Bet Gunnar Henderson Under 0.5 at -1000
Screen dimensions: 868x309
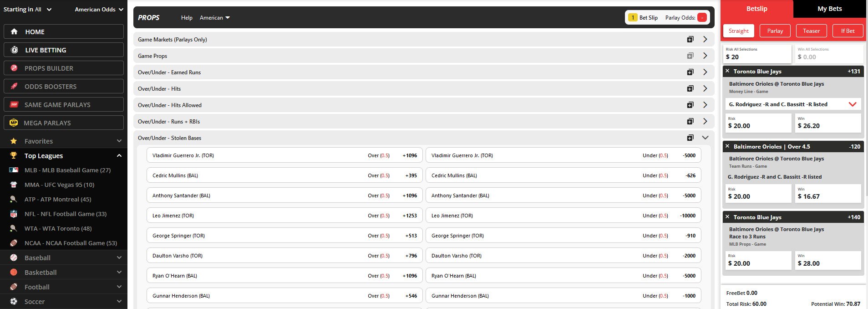tap(563, 296)
